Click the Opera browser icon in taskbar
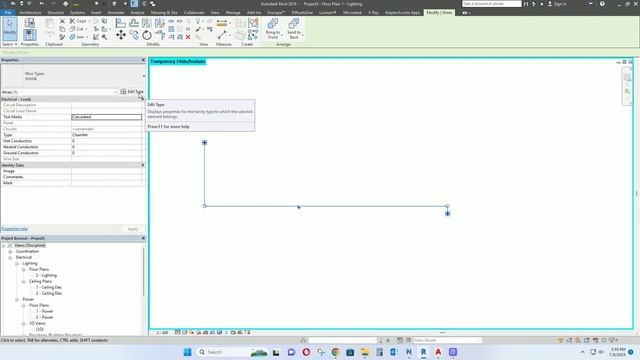Screen dimensions: 640x360 tap(306, 352)
